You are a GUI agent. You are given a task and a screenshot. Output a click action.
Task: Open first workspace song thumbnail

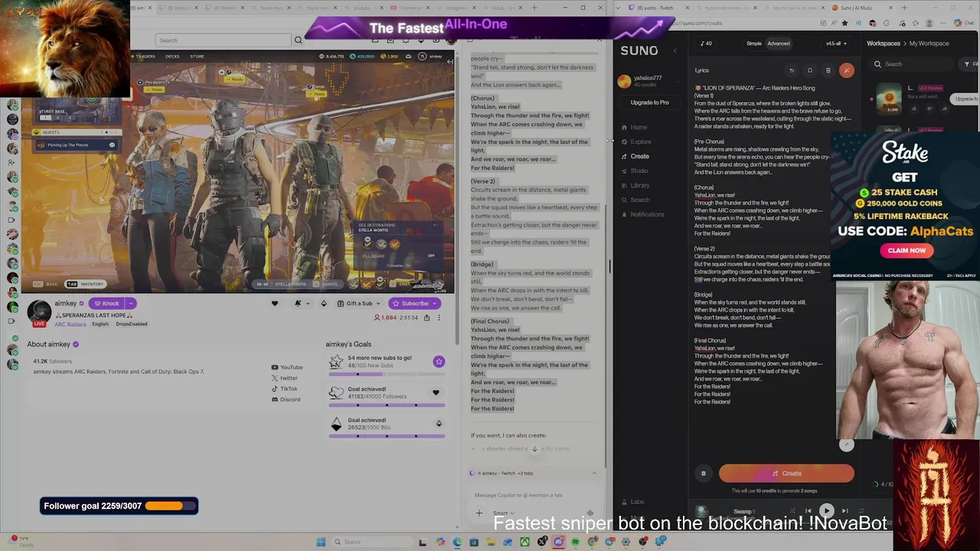coord(888,99)
